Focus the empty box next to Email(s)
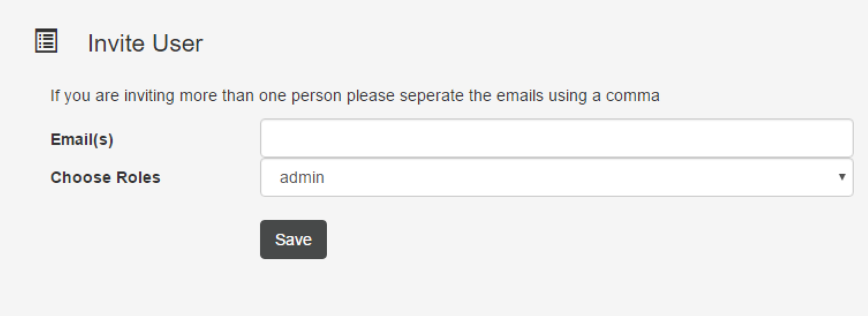 [557, 138]
